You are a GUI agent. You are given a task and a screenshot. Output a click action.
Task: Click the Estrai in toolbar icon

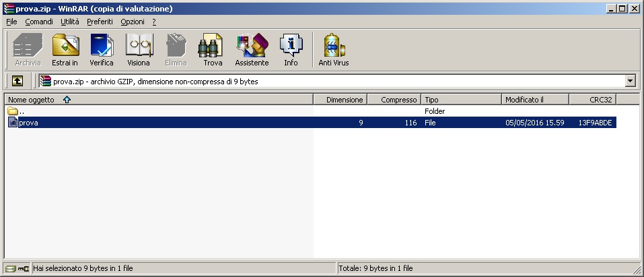65,50
